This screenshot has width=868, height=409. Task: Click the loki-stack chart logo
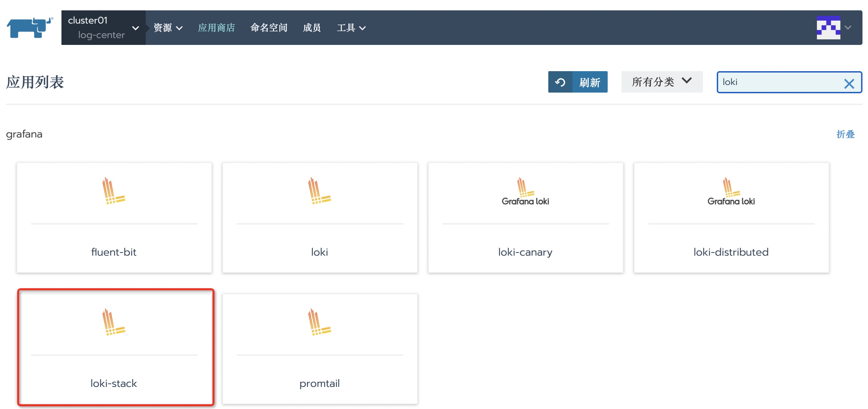pos(114,322)
